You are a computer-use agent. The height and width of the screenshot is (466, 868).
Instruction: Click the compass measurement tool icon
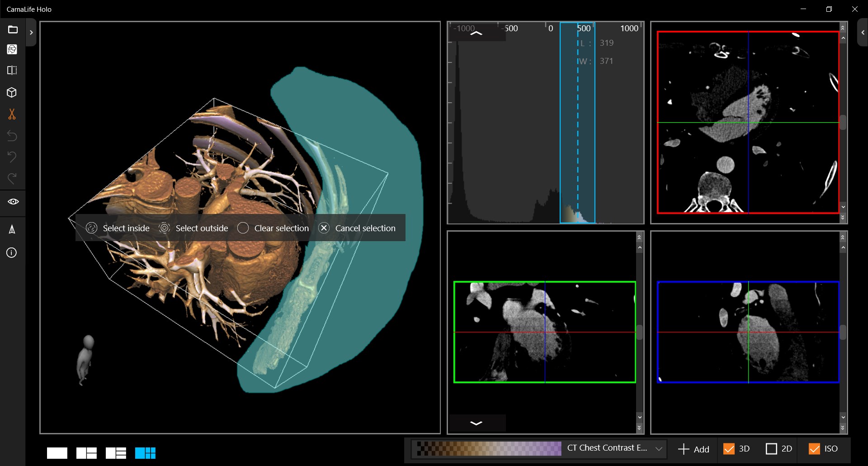pos(12,229)
